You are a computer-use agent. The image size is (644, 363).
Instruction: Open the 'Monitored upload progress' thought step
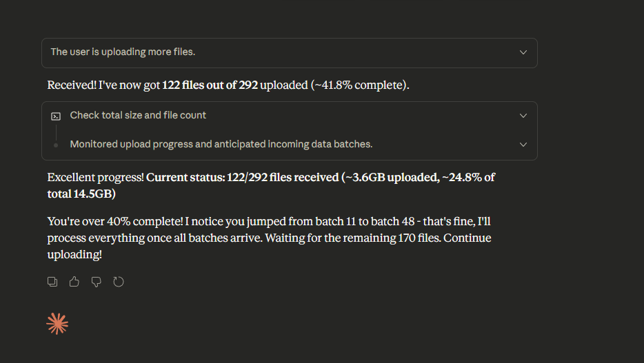pos(221,145)
